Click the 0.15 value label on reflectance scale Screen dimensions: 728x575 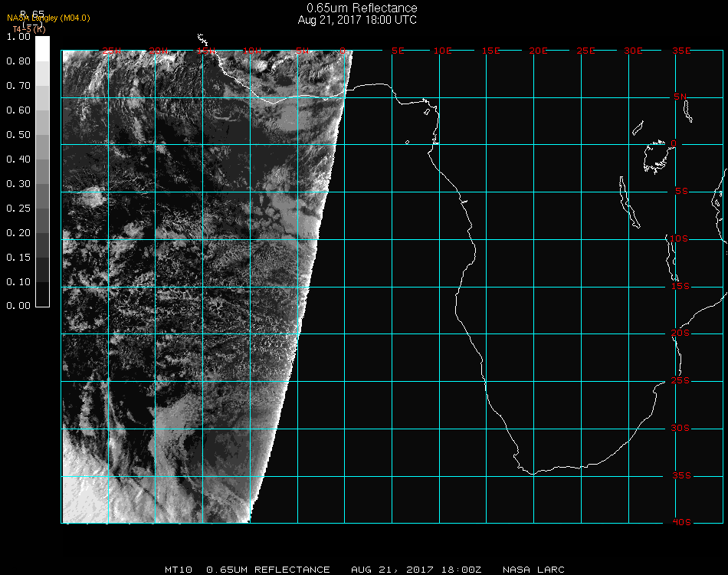click(18, 258)
